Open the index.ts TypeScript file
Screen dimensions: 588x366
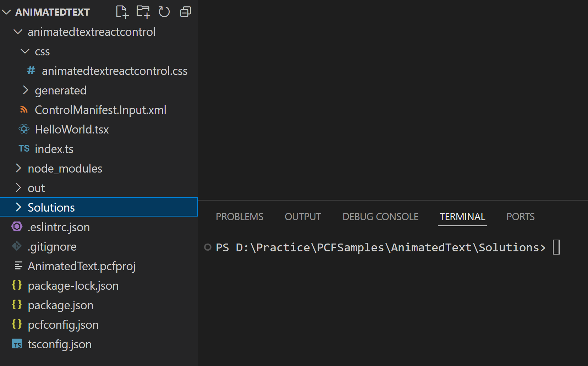[x=54, y=149]
